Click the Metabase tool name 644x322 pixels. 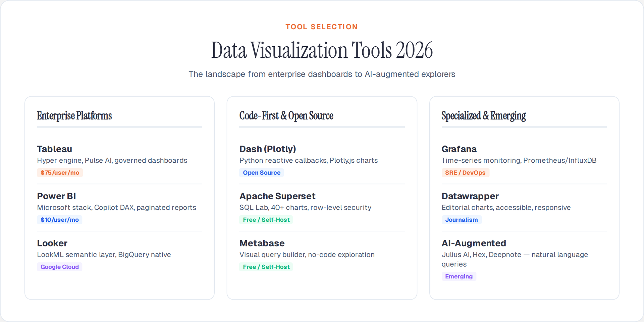coord(262,243)
